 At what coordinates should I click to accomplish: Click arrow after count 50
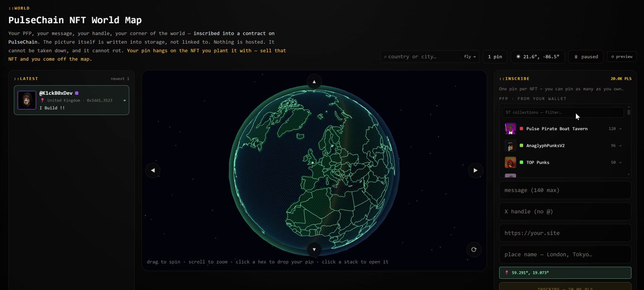click(x=619, y=162)
